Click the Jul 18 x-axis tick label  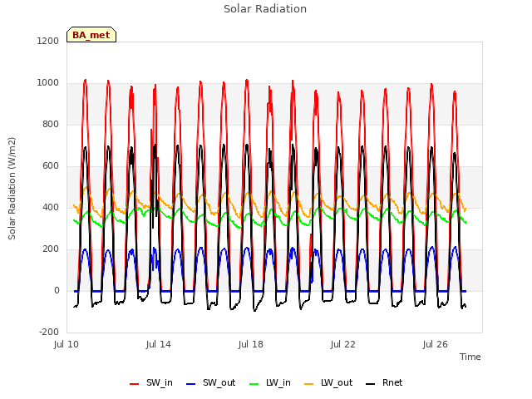[251, 344]
